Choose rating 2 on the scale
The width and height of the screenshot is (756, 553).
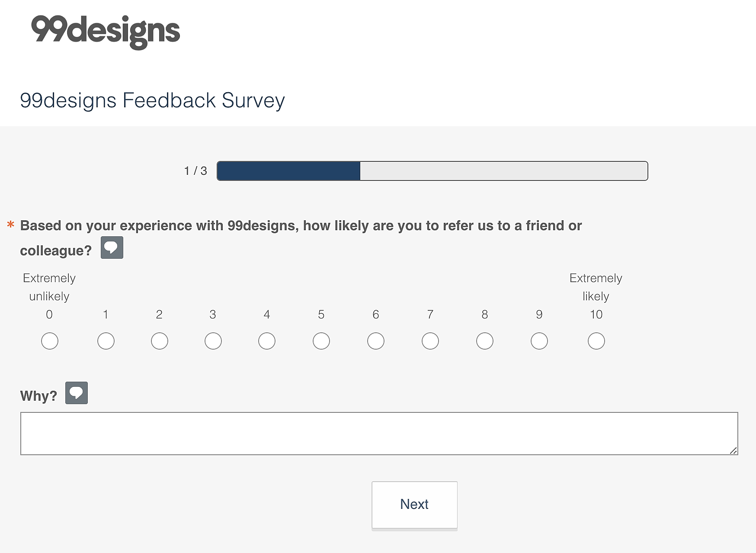[x=160, y=341]
